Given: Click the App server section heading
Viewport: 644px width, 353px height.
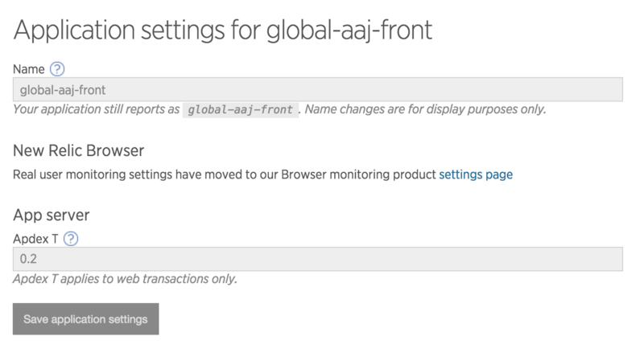Looking at the screenshot, I should [x=52, y=215].
